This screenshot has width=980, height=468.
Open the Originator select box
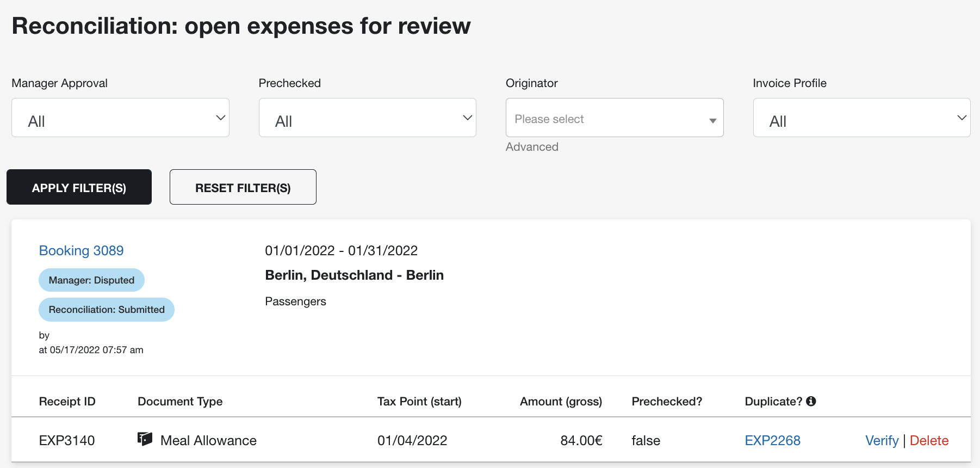615,118
